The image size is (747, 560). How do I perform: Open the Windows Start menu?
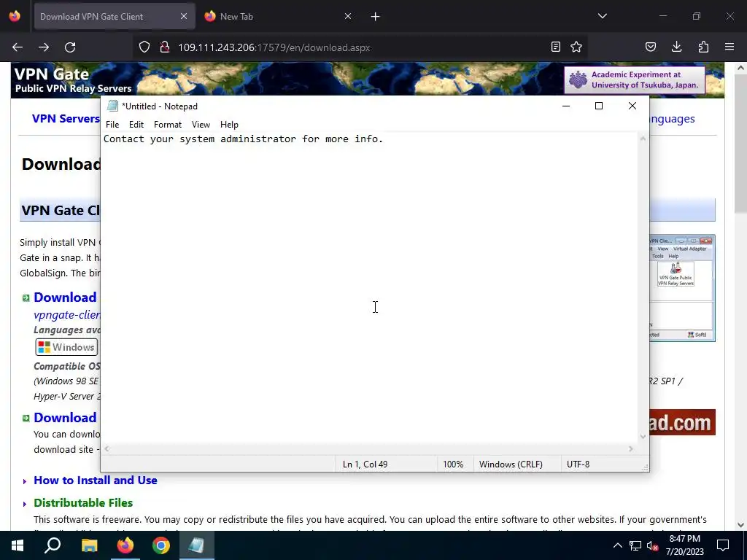coord(18,545)
